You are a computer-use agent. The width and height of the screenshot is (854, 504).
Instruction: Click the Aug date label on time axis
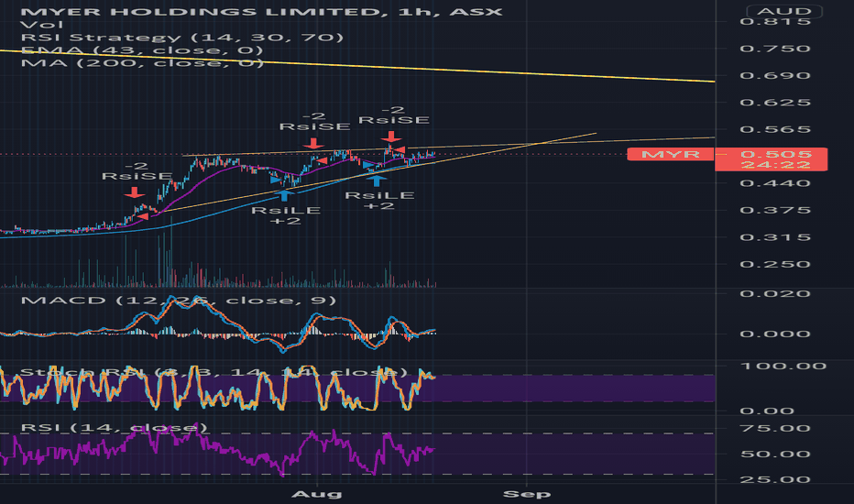click(x=316, y=494)
